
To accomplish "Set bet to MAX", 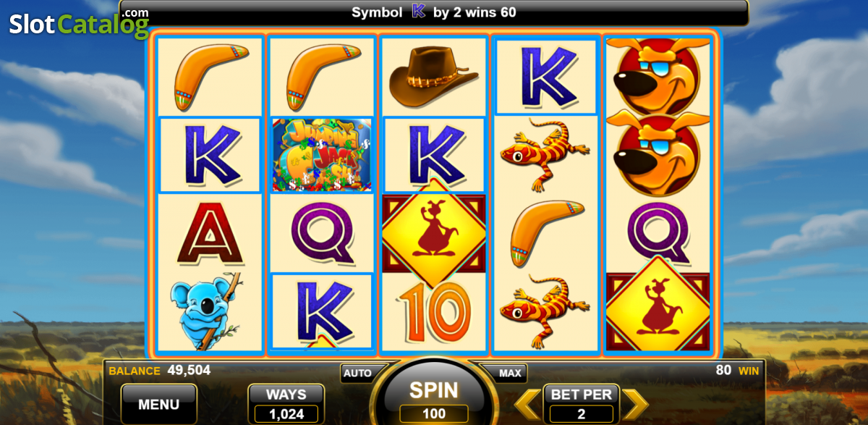I will click(511, 374).
